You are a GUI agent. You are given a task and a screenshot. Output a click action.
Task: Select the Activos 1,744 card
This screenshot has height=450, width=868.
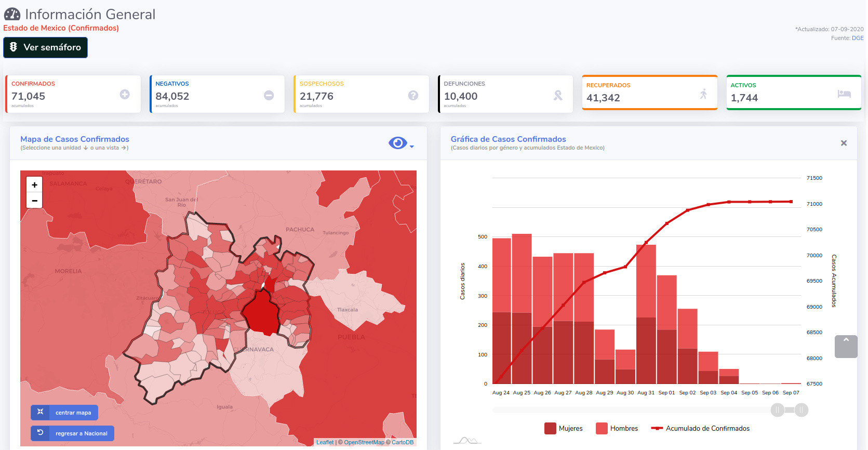coord(794,92)
